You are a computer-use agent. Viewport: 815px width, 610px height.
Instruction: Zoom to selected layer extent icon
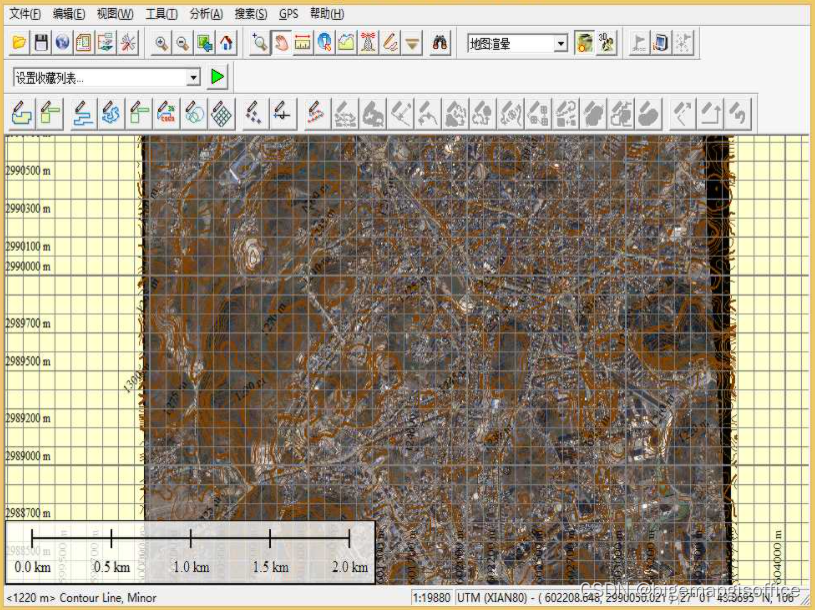[204, 43]
